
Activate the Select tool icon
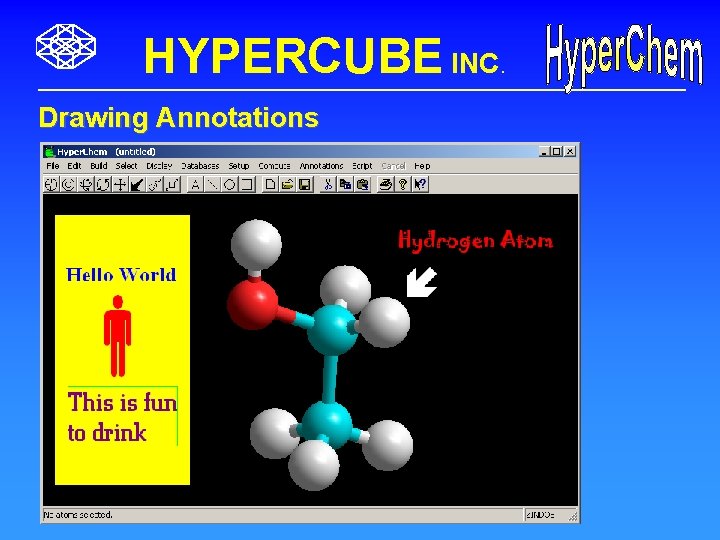coord(68,185)
